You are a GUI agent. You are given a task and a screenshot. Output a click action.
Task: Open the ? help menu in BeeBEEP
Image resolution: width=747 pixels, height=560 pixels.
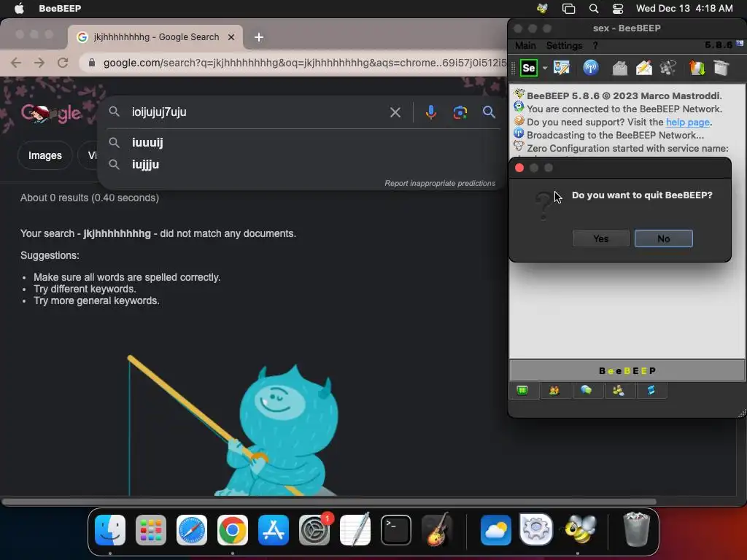(x=595, y=45)
